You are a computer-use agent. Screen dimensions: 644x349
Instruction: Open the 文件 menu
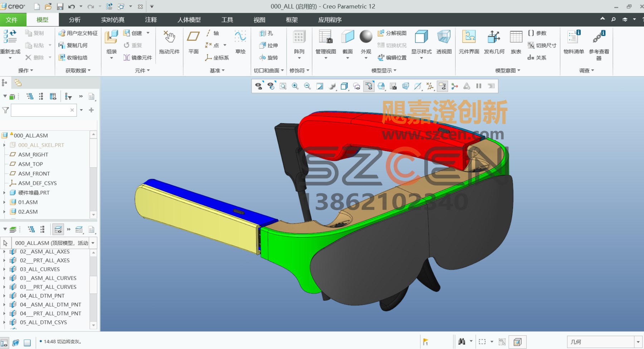pyautogui.click(x=12, y=20)
